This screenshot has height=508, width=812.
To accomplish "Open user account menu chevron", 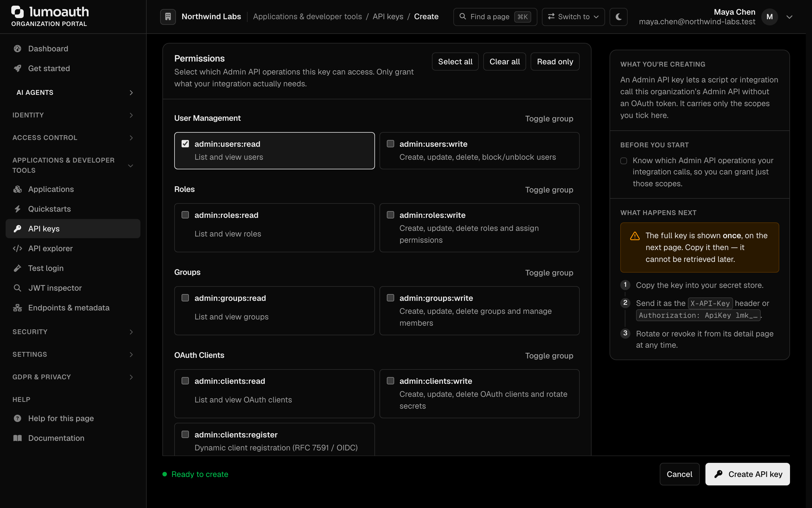I will pos(789,17).
